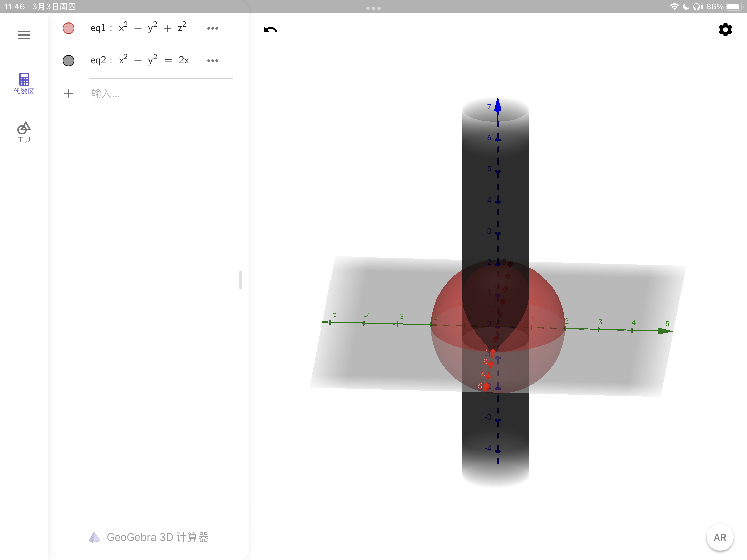Select the eq1 sphere equation text

138,28
